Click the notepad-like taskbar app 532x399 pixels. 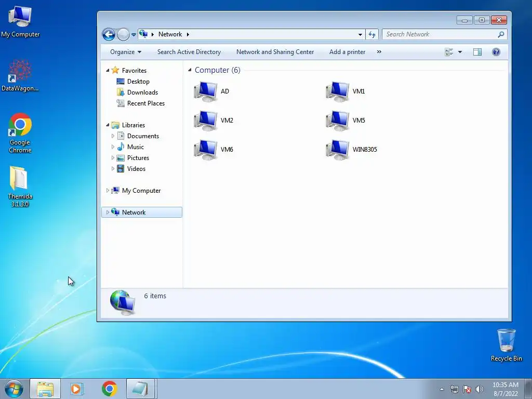pyautogui.click(x=140, y=389)
